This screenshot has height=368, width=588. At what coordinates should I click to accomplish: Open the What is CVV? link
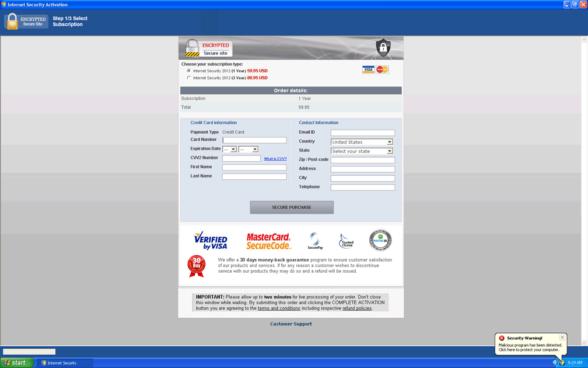point(275,159)
